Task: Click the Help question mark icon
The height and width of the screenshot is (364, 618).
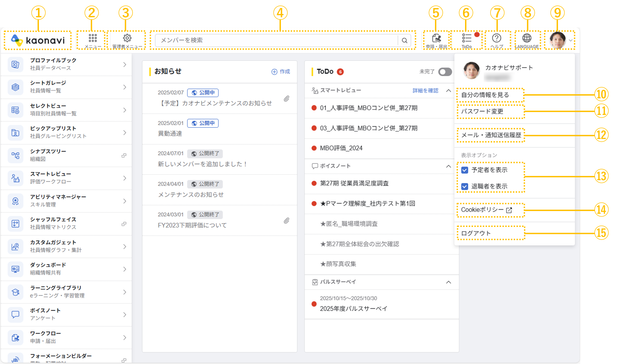Action: click(496, 38)
